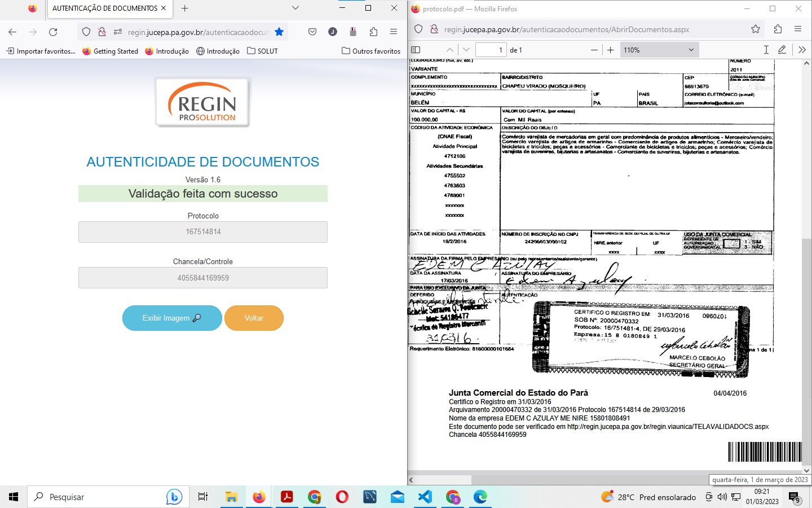Click the PDF horizontal scrollbar left arrow
This screenshot has width=812, height=508.
411,480
